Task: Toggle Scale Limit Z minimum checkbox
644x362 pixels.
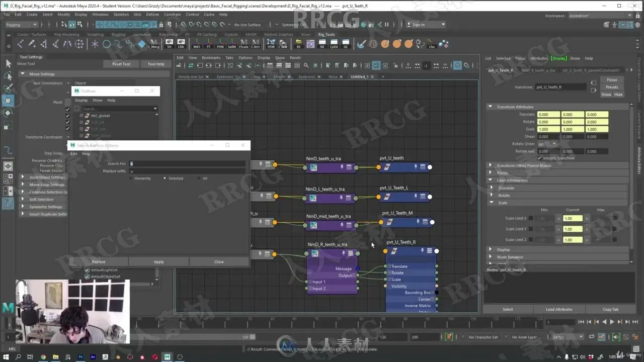Action: [531, 240]
